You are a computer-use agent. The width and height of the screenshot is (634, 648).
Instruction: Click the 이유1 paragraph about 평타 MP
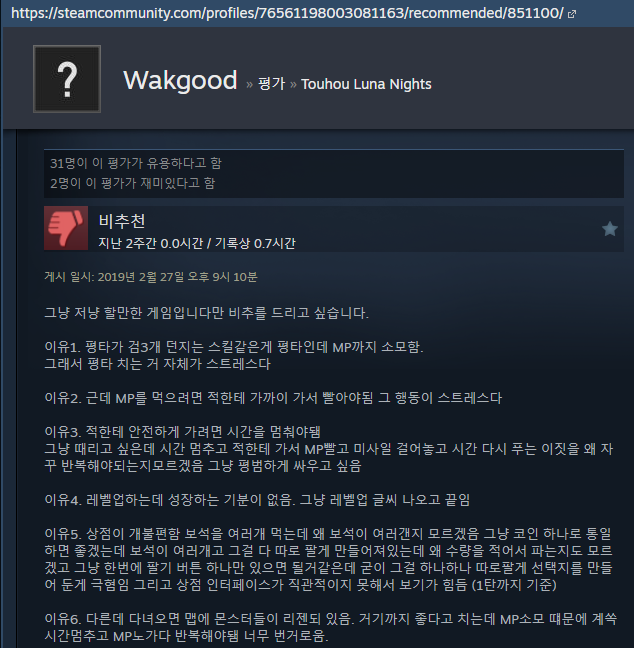(x=234, y=355)
